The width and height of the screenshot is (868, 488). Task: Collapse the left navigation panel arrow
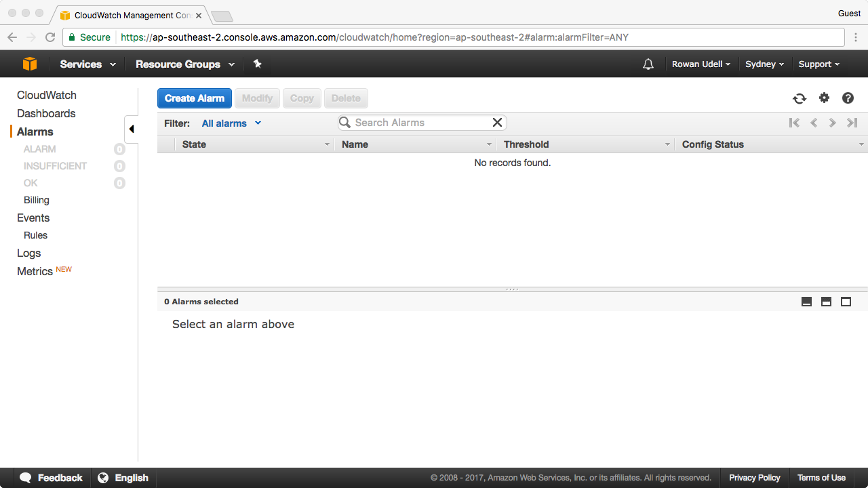[x=132, y=129]
